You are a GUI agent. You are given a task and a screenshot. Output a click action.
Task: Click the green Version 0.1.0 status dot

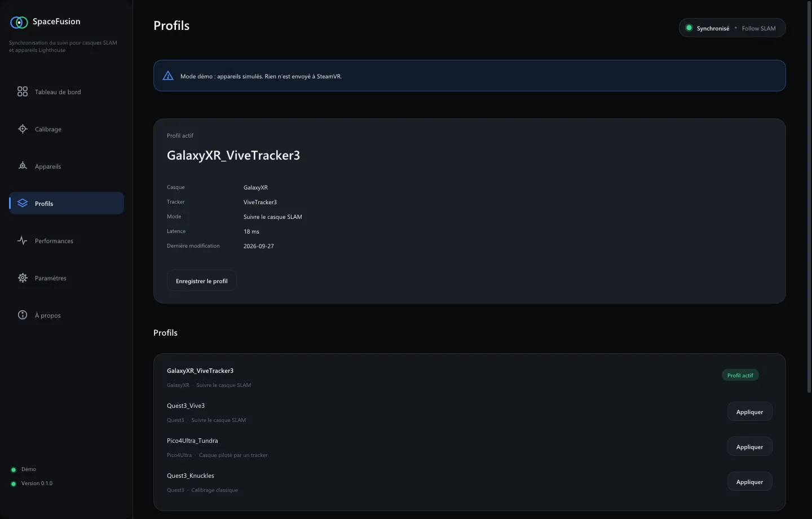pyautogui.click(x=14, y=483)
